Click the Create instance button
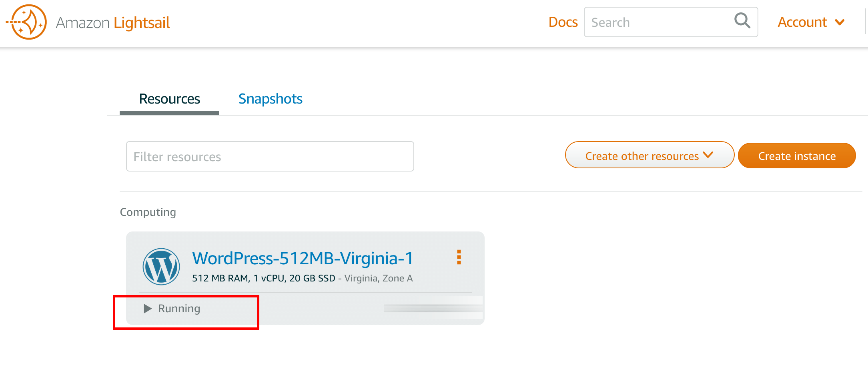The width and height of the screenshot is (868, 373). [797, 156]
